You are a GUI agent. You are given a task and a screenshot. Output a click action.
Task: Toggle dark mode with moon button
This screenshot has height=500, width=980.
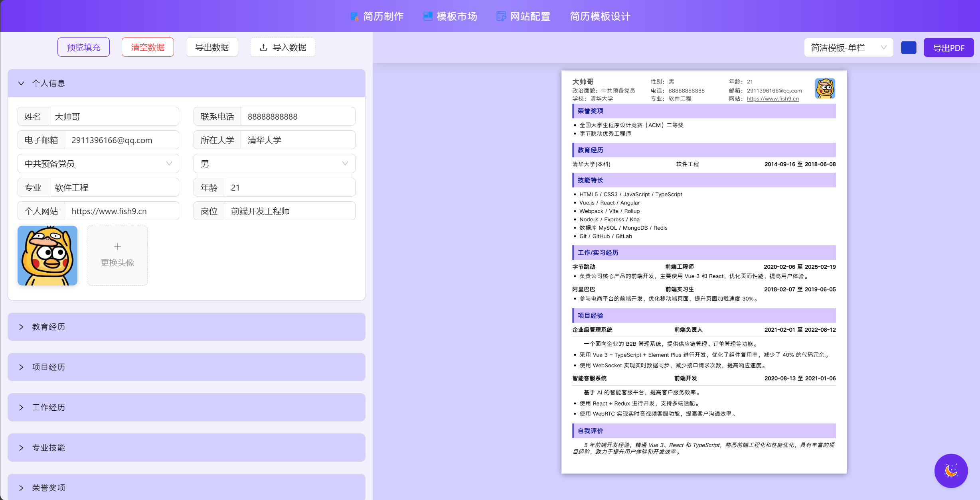(x=951, y=470)
